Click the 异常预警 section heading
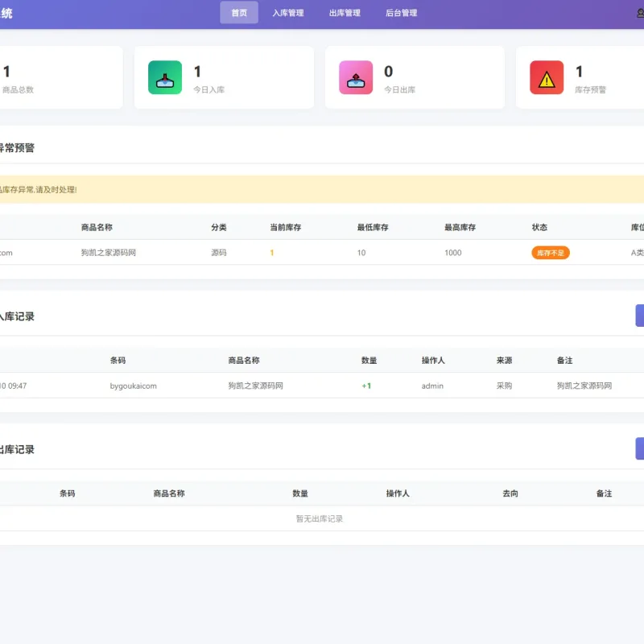Screen dimensions: 644x644 pos(17,148)
